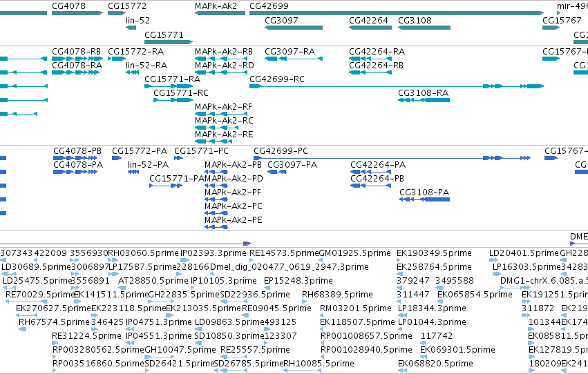The width and height of the screenshot is (588, 374).
Task: Click the RH03060.5prime EST label
Action: [143, 253]
